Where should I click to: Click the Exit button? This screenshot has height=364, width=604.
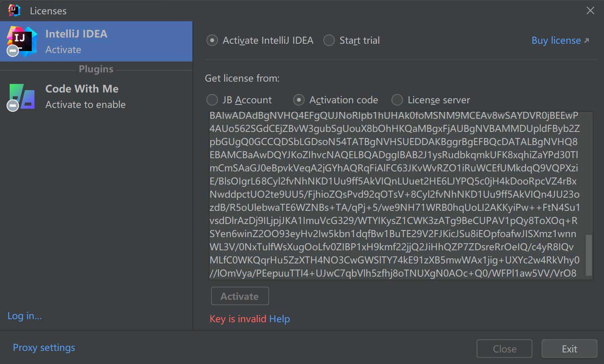[569, 349]
